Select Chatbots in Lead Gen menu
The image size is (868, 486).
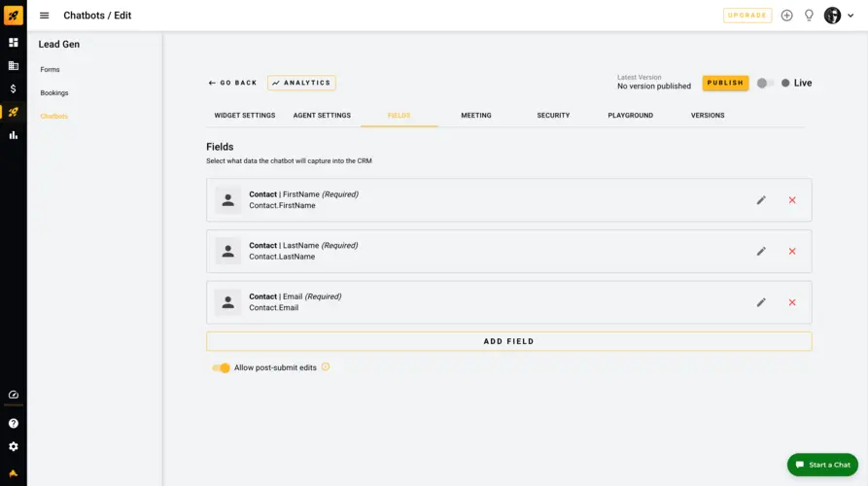[54, 117]
